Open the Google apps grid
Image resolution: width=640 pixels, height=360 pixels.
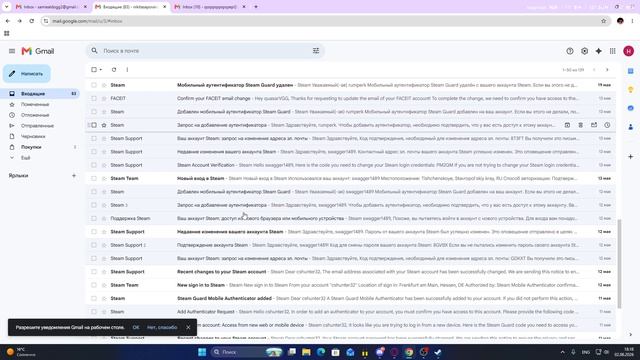coord(613,51)
